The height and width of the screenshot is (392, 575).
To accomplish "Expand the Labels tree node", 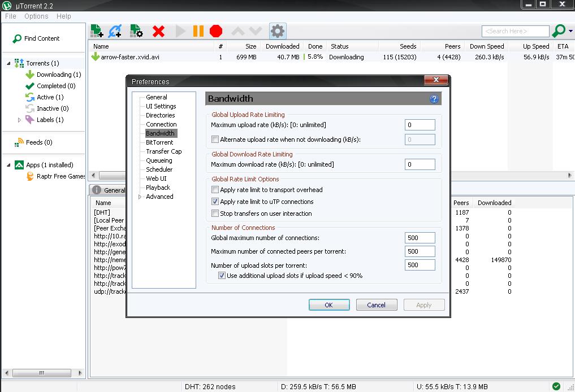I will pos(19,120).
